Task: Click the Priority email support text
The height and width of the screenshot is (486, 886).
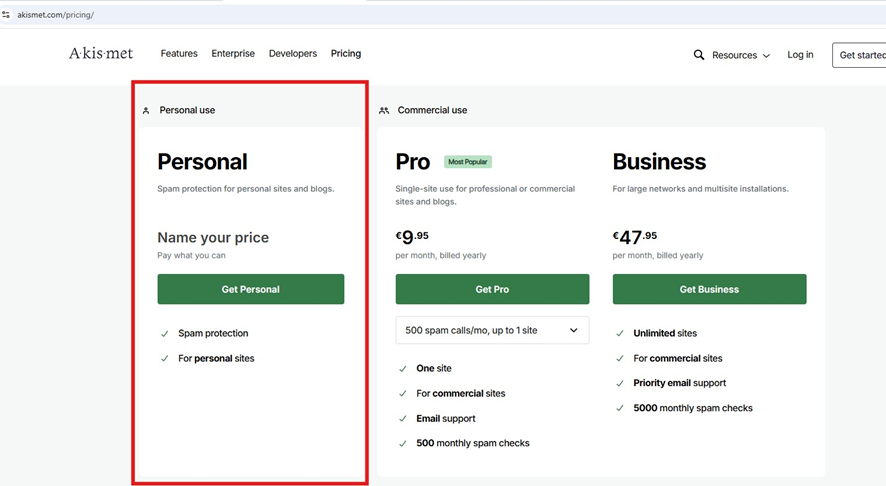Action: point(680,383)
